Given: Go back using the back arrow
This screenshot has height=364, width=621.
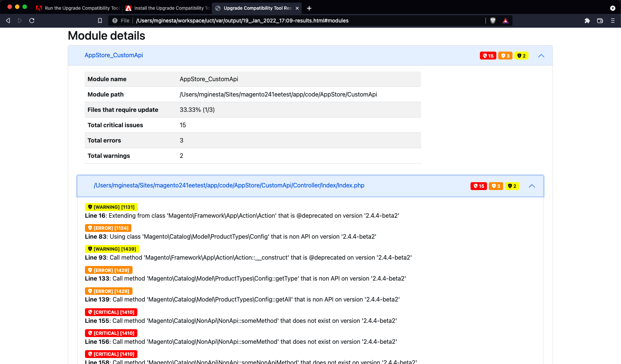Looking at the screenshot, I should tap(7, 21).
